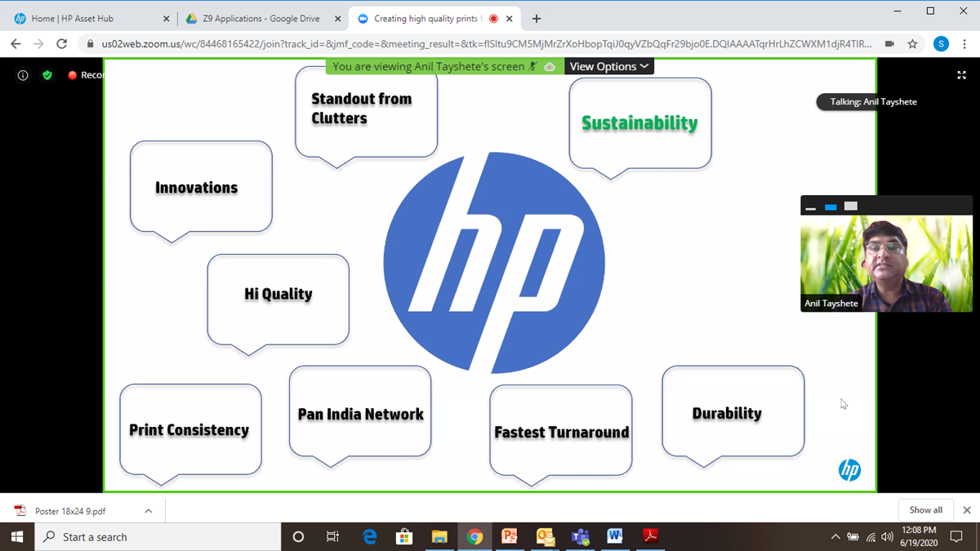Click the green encryption shield icon
980x551 pixels.
click(47, 75)
